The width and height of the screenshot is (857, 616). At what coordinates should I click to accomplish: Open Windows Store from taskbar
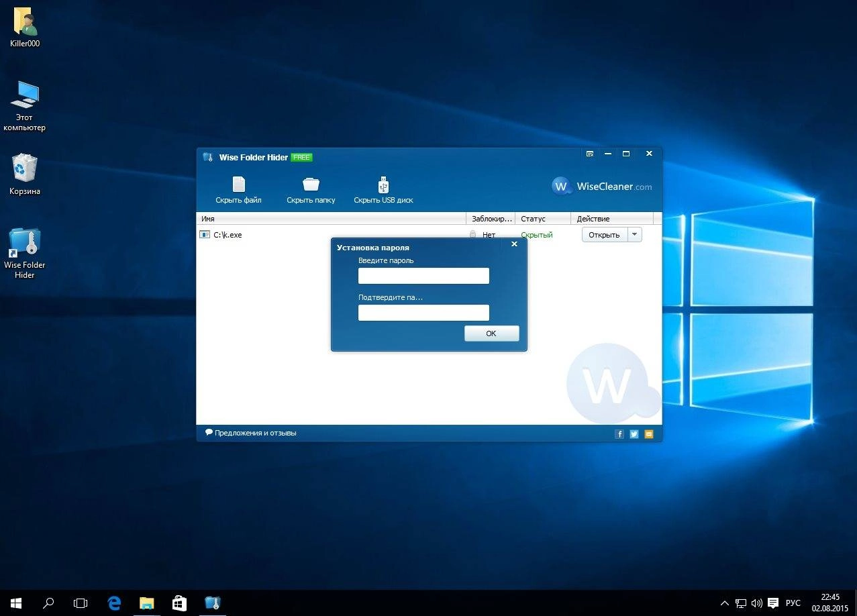click(179, 603)
